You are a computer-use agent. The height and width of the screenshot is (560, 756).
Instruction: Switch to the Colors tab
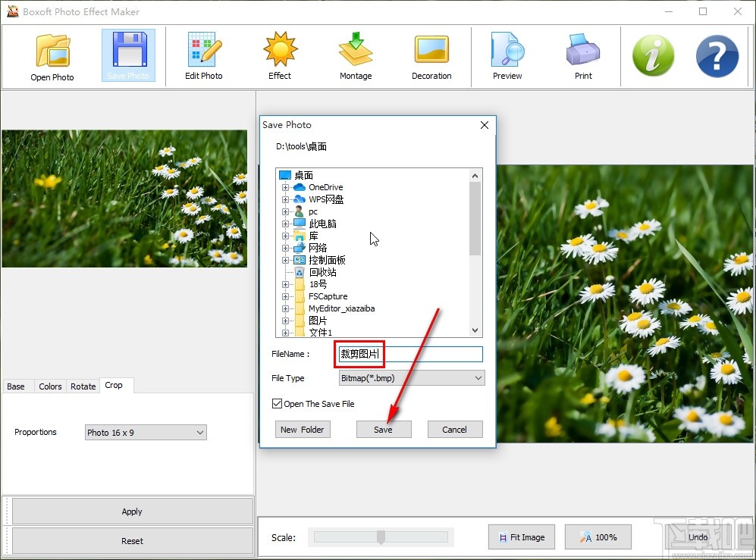pyautogui.click(x=50, y=386)
